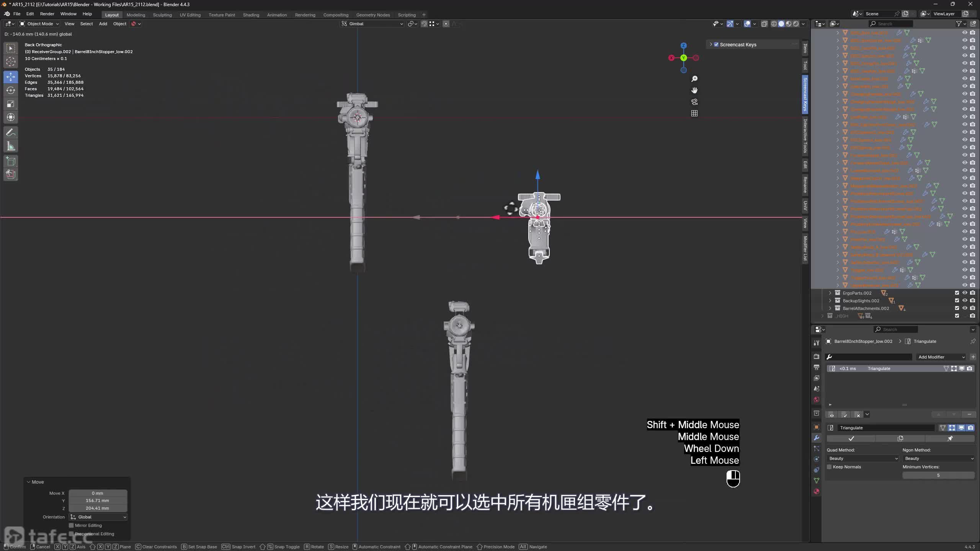Apply the Triangulate modifier checkmark button
Viewport: 980px width, 551px height.
[x=851, y=439]
